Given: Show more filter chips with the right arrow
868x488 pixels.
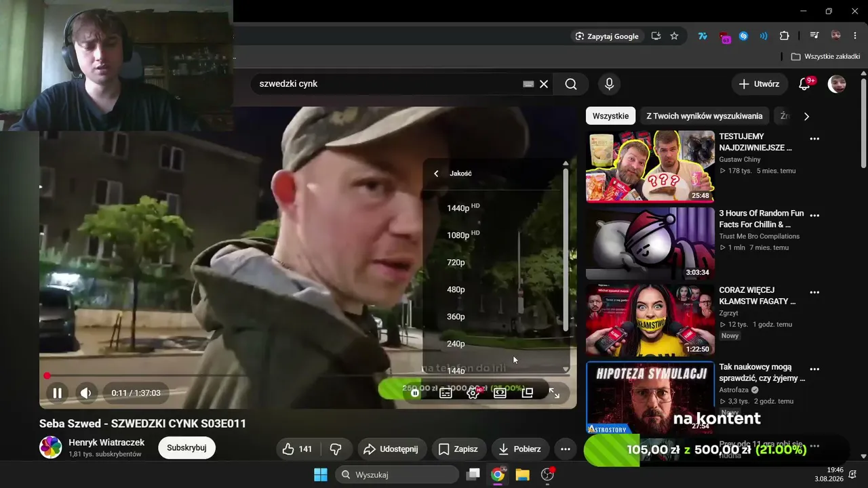Looking at the screenshot, I should coord(806,117).
